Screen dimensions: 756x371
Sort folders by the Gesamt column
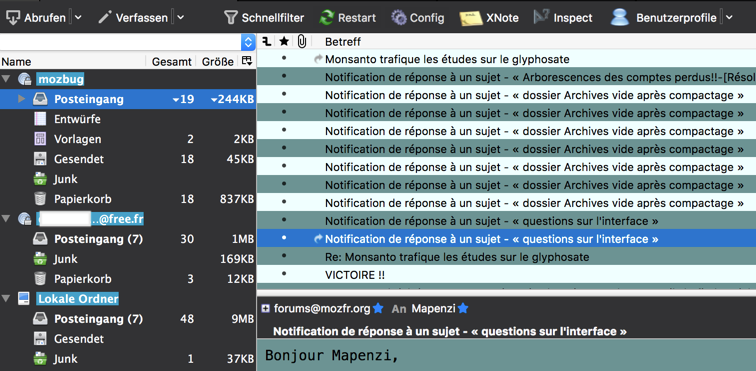point(172,62)
